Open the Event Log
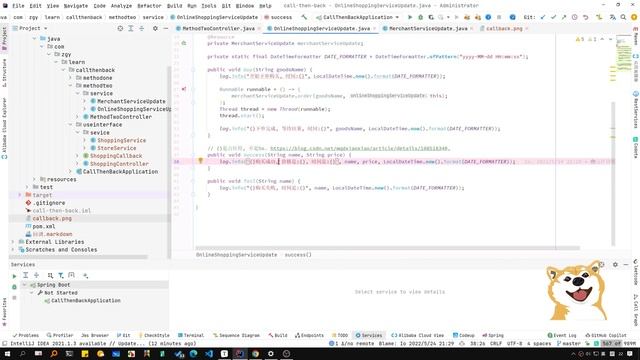640x360 pixels. pyautogui.click(x=562, y=335)
